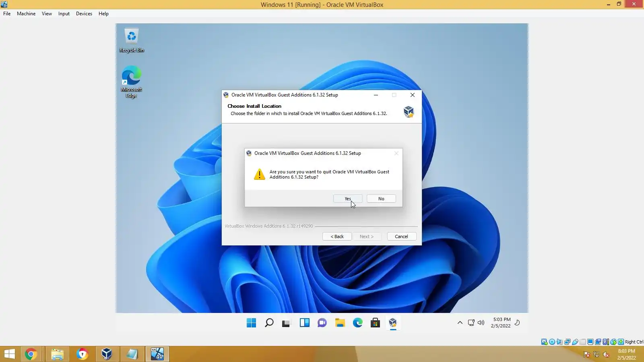Screen dimensions: 644x362
Task: Close the Guest Additions Setup wizard window
Action: click(413, 95)
